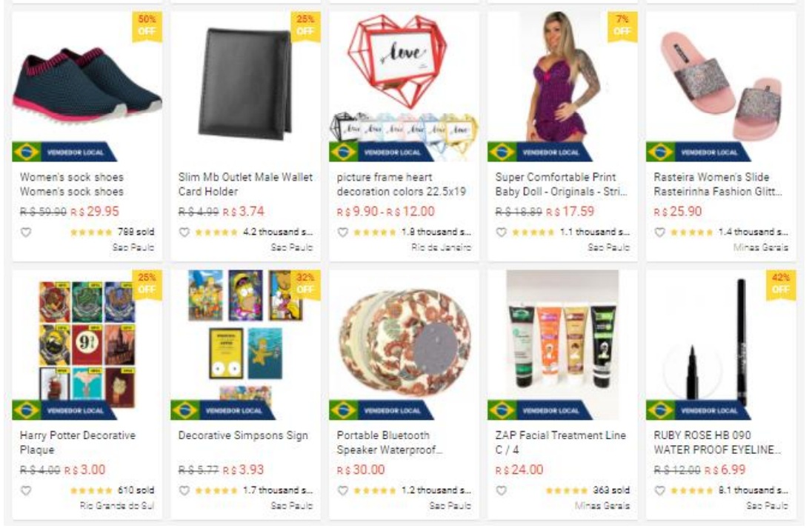This screenshot has height=531, width=812.
Task: Click the Simpsons sign product thumbnail
Action: click(245, 344)
